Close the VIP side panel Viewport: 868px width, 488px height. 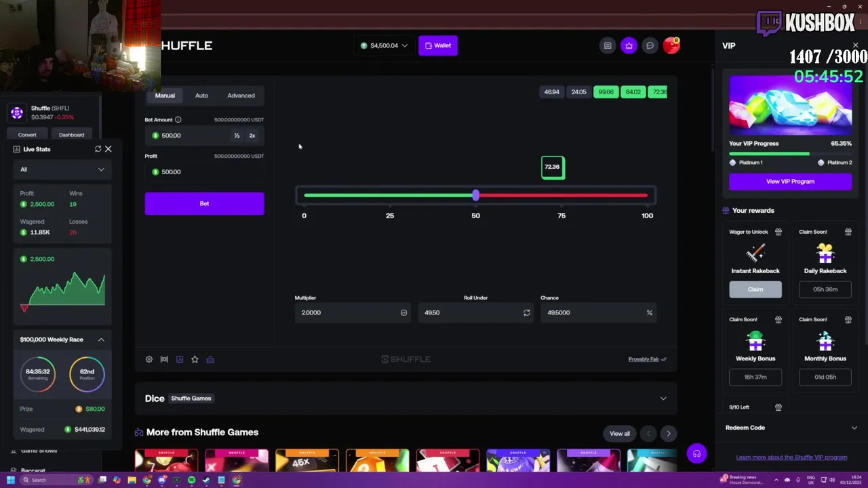pyautogui.click(x=855, y=45)
